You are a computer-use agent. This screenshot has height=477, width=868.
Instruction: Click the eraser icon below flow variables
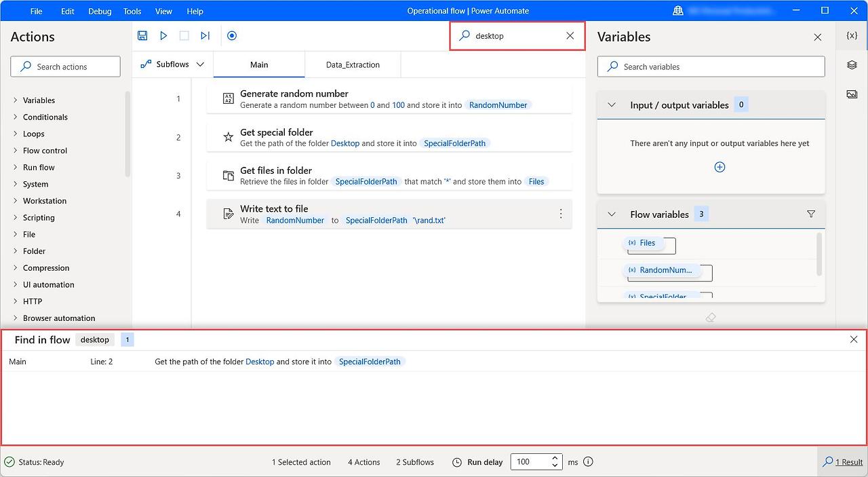[x=711, y=317]
